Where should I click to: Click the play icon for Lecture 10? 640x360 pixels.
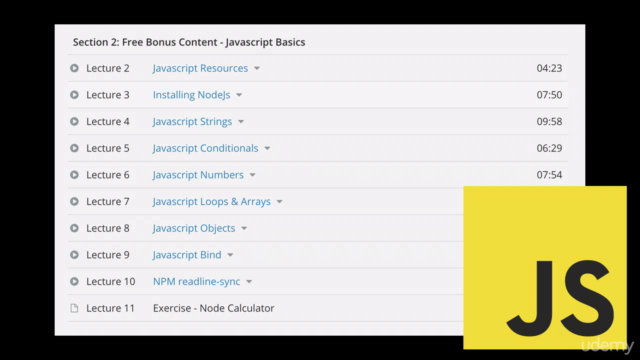[x=74, y=282]
